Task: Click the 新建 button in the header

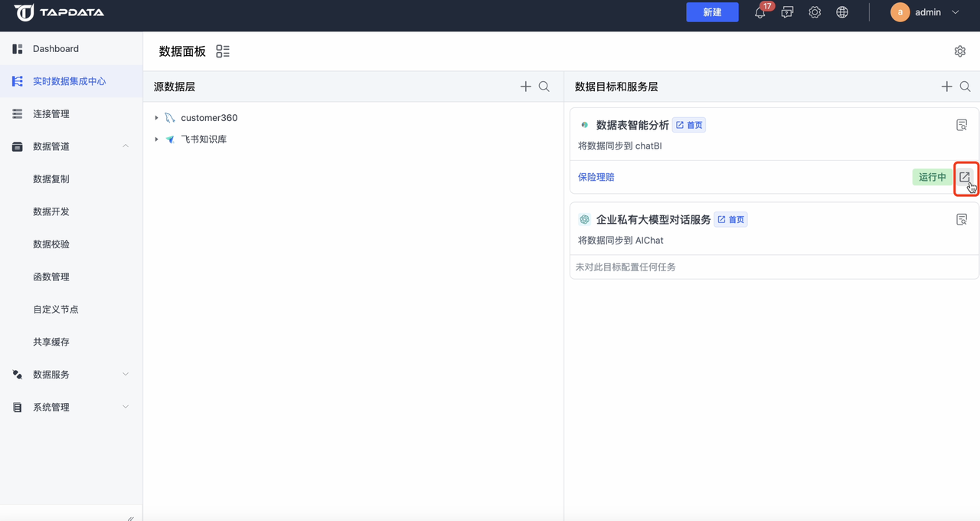Action: point(712,12)
